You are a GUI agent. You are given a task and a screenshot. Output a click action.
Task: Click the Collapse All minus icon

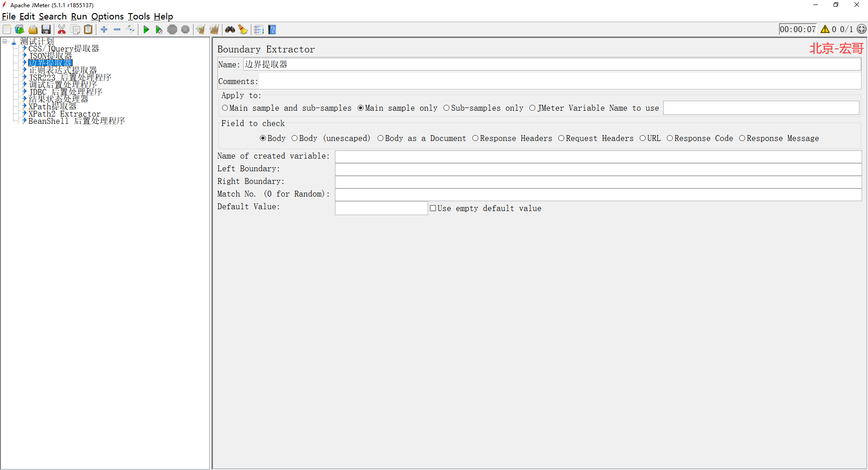[x=117, y=29]
